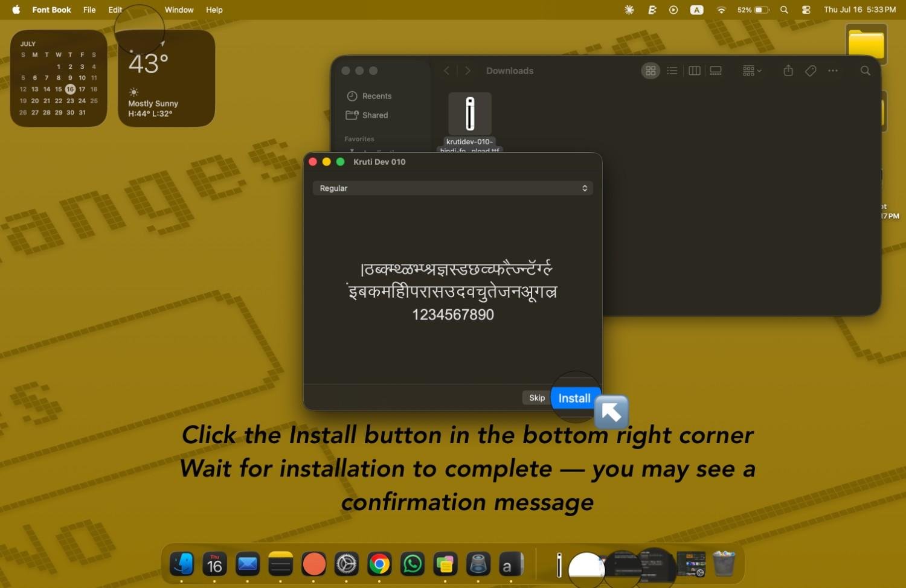This screenshot has height=588, width=906.
Task: Click Skip in the font dialog
Action: (x=537, y=397)
